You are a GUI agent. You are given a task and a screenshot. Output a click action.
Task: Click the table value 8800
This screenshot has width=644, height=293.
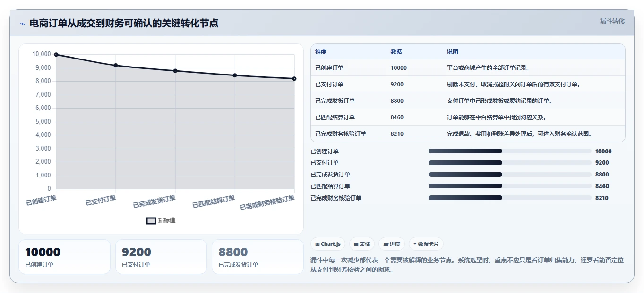[x=397, y=101]
